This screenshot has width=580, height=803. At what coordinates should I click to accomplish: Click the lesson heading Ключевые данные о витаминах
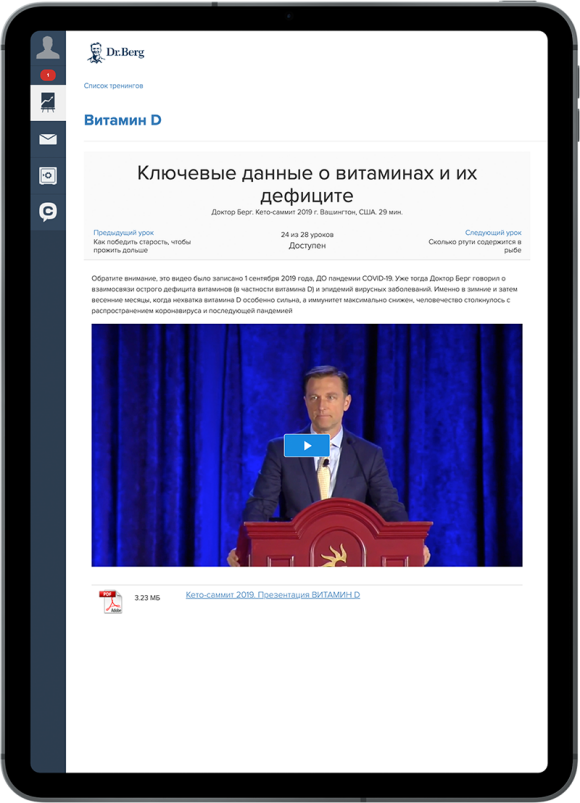[307, 184]
